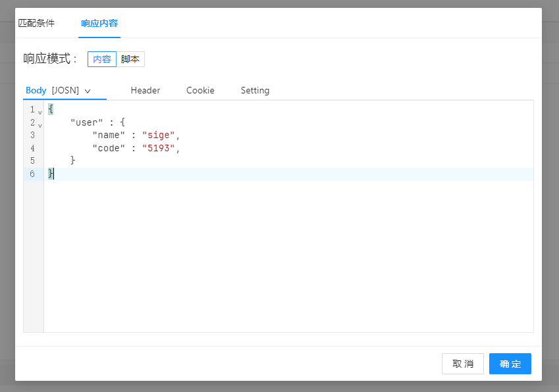Screen dimensions: 559x392
Task: Click the closing brace on line 5
Action: (x=73, y=161)
